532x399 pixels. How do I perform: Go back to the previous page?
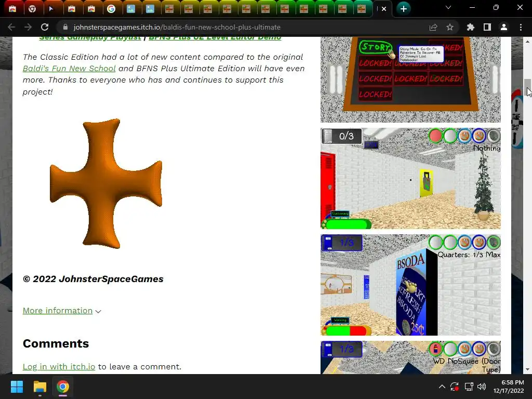click(11, 27)
